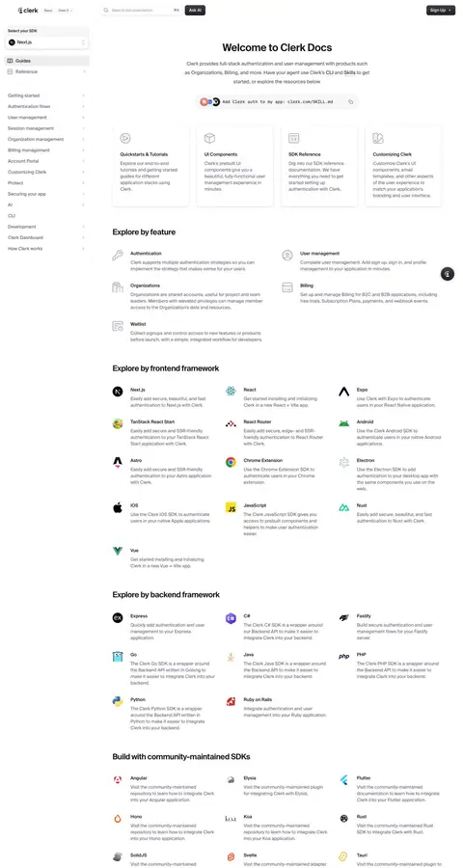Select the React logo icon
The image size is (463, 868).
coord(231,392)
